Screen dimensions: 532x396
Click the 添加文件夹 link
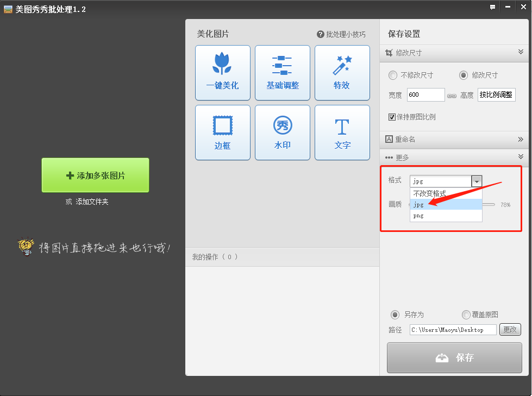point(92,202)
